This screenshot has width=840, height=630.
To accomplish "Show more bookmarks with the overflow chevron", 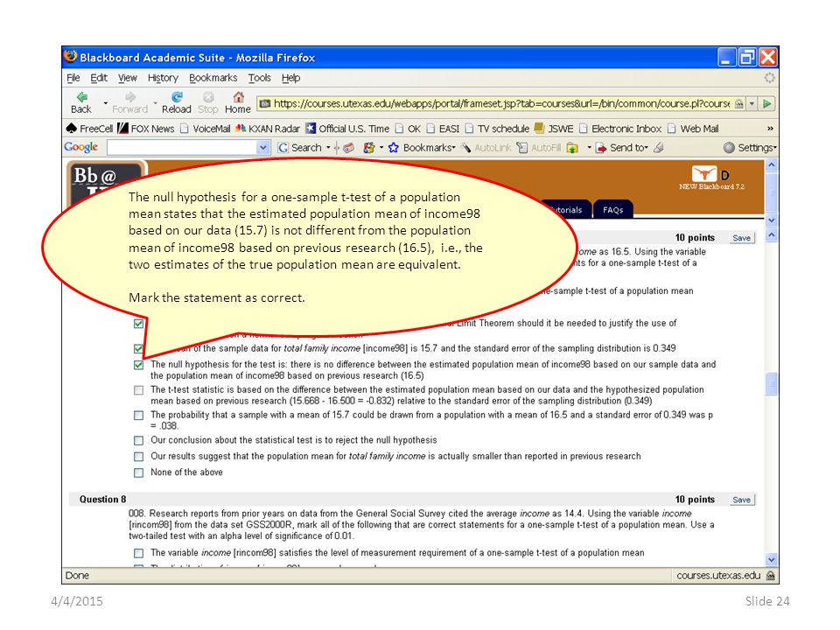I will pyautogui.click(x=770, y=129).
